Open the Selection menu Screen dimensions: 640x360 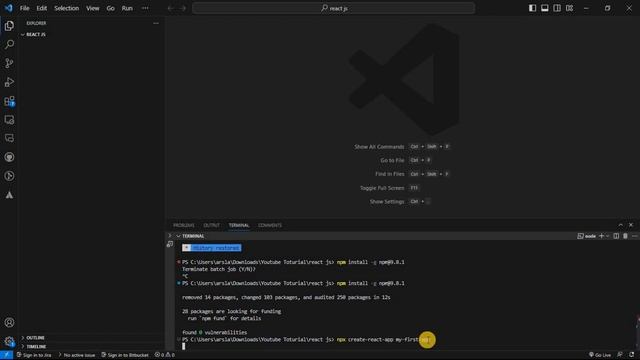tap(67, 8)
